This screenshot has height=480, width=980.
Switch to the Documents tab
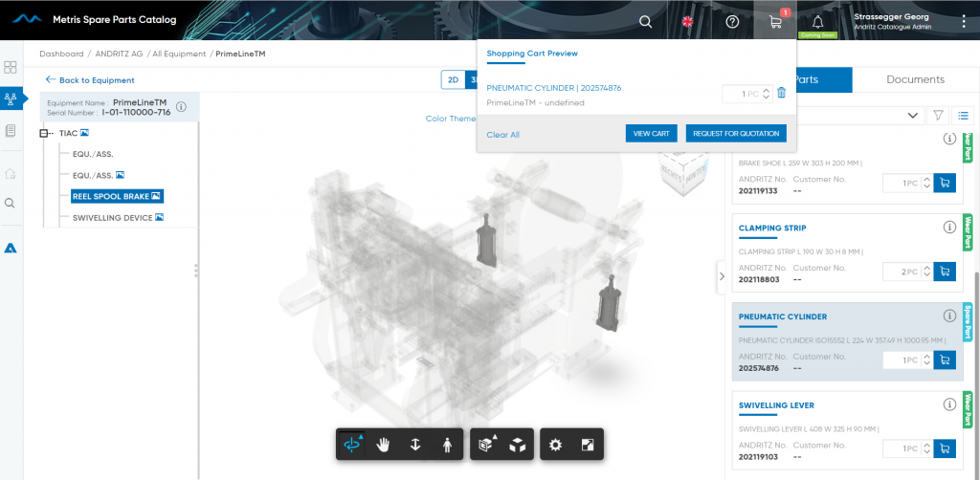(916, 79)
